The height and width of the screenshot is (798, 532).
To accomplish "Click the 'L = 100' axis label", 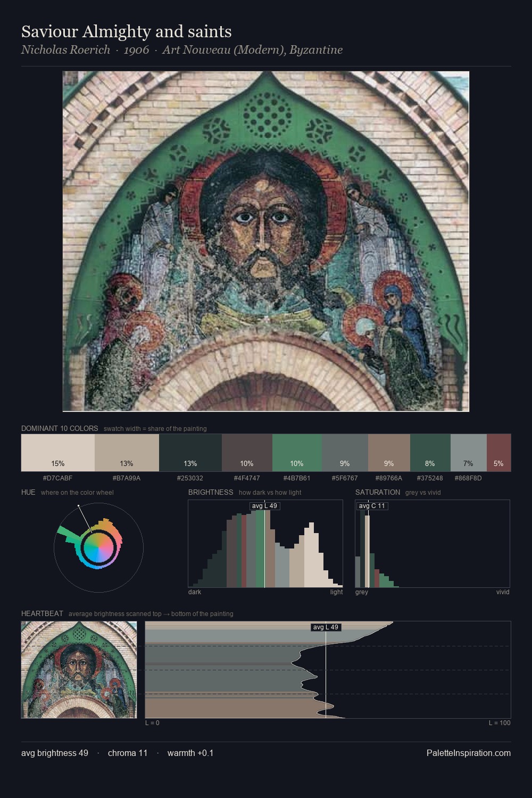I will tap(500, 723).
